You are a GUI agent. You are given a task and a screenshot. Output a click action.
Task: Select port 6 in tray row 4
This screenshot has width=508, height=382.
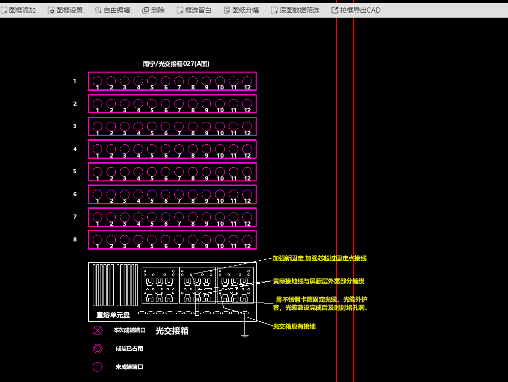tap(165, 149)
